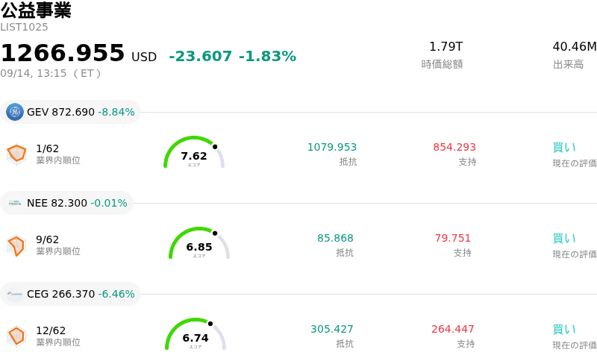The height and width of the screenshot is (364, 597).
Task: Click the radar chart icon beside 9/62
Action: pos(16,245)
